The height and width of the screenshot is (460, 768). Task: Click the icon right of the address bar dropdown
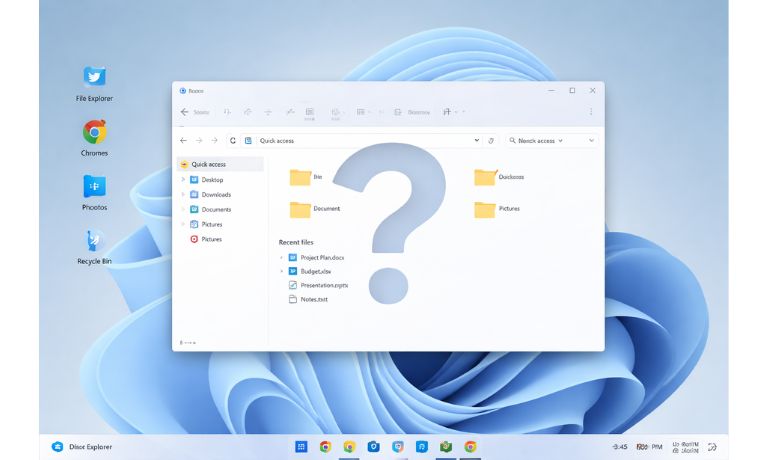491,141
